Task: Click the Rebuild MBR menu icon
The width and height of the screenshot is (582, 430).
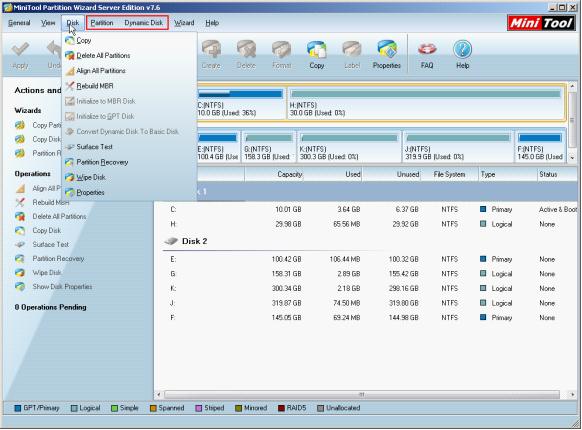Action: [x=69, y=86]
